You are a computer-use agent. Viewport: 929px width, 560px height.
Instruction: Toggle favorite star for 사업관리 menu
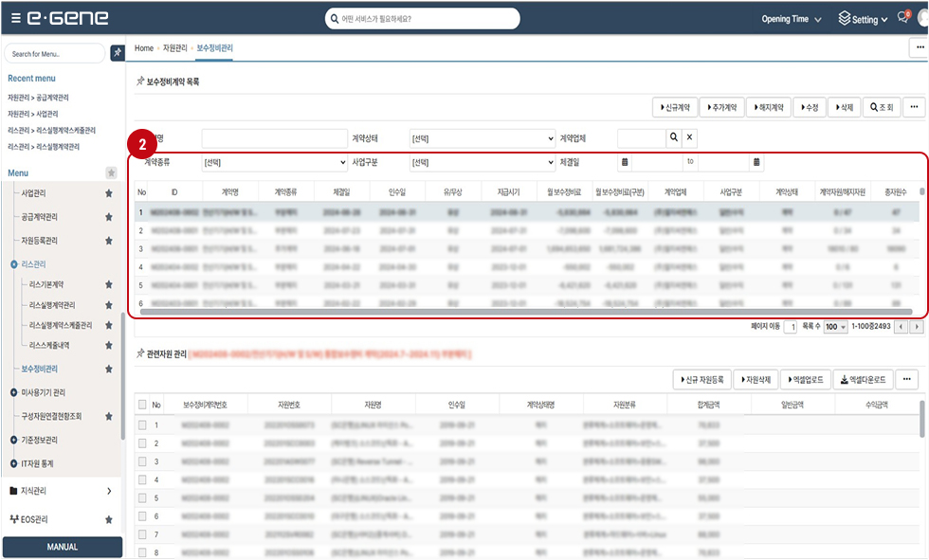click(x=109, y=193)
